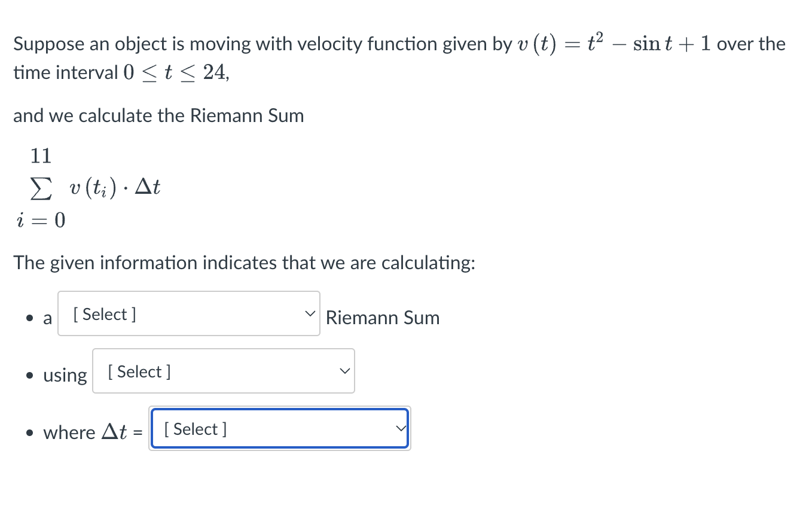Open the Δt value dropdown
812x512 pixels.
pos(279,428)
